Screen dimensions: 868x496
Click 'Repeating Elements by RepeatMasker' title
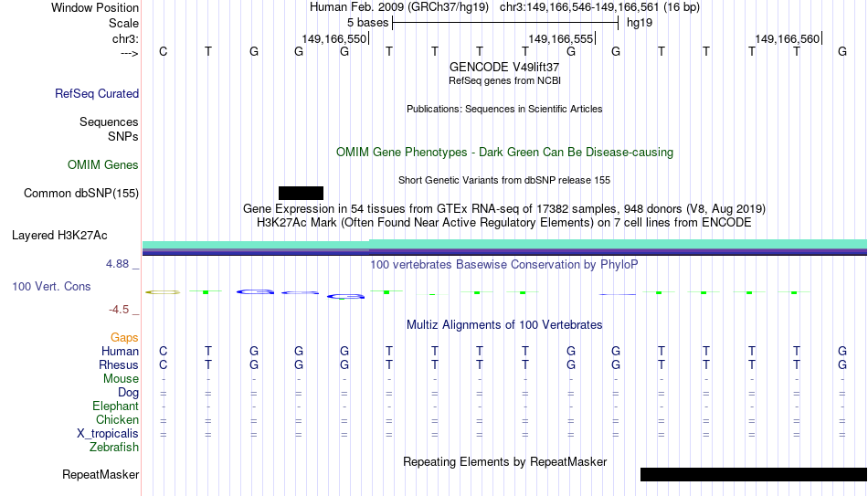point(504,461)
